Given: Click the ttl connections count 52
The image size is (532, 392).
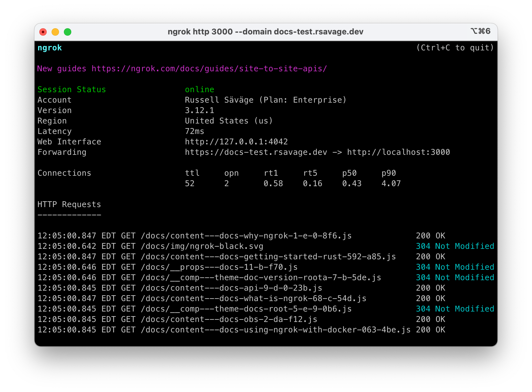Looking at the screenshot, I should pos(190,183).
